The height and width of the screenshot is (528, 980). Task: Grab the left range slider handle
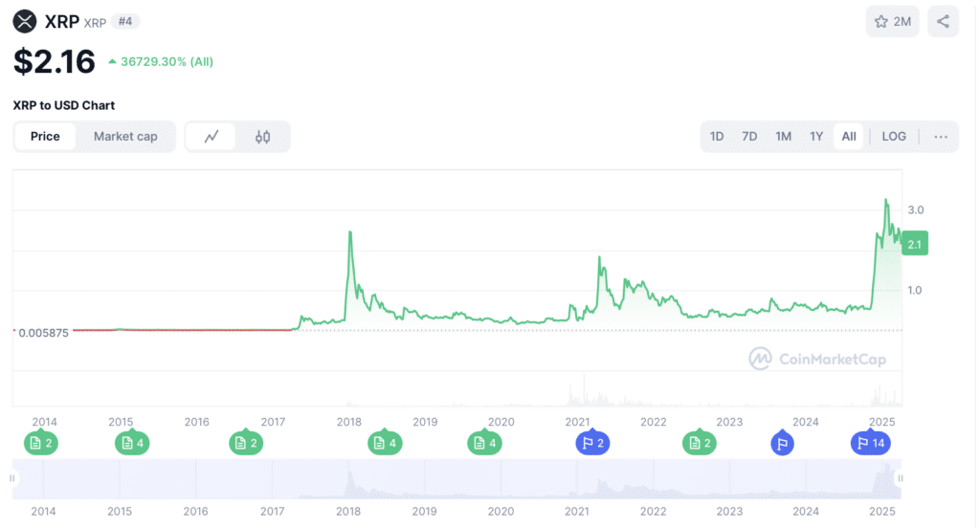[x=11, y=478]
